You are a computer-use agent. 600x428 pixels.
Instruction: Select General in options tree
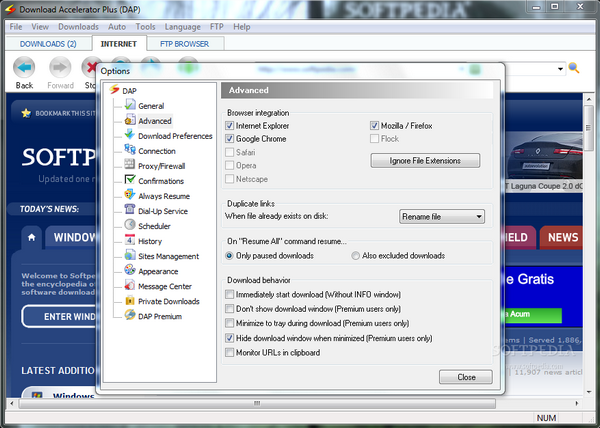(x=151, y=106)
